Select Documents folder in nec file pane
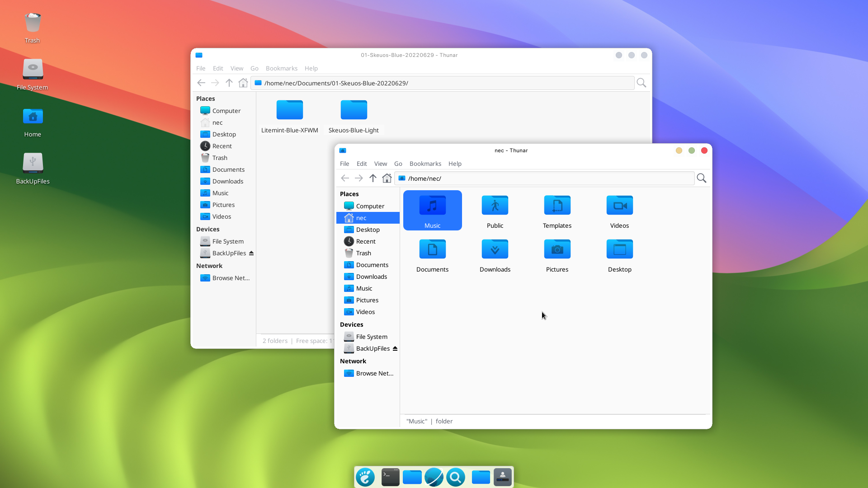 click(x=433, y=255)
